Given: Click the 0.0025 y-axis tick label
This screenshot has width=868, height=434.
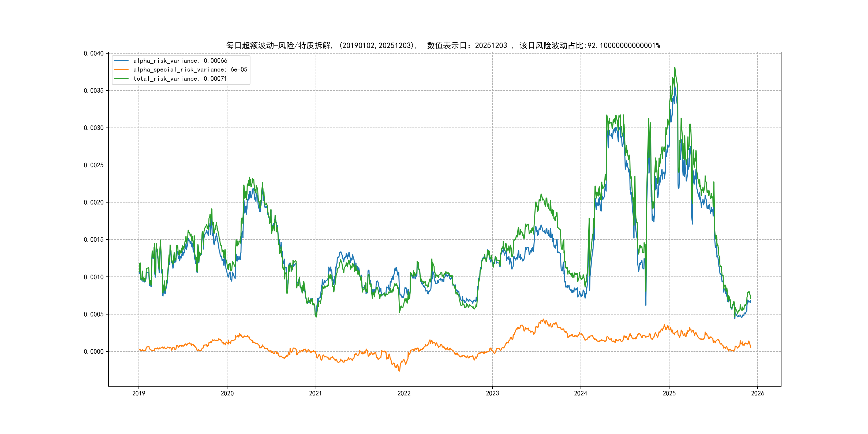Looking at the screenshot, I should tap(94, 165).
